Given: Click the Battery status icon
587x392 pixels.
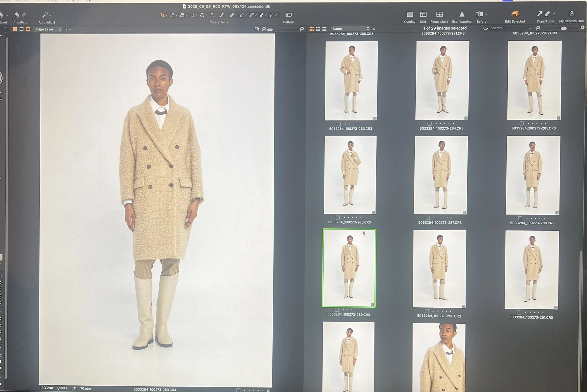Looking at the screenshot, I should coord(289,15).
